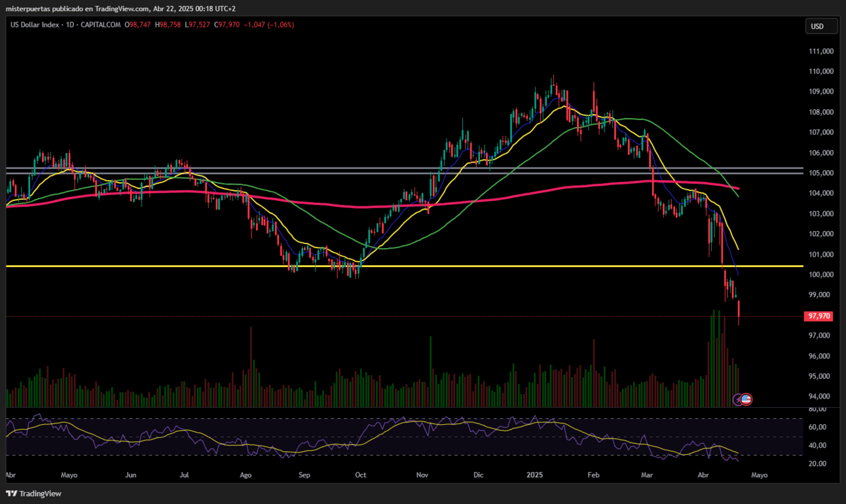This screenshot has height=504, width=846.
Task: Click the red 97,970 current price tag
Action: [820, 316]
